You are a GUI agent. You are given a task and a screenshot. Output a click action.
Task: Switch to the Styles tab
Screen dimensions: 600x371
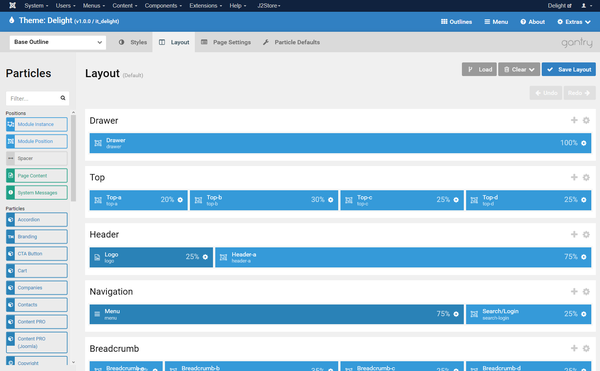tap(133, 42)
